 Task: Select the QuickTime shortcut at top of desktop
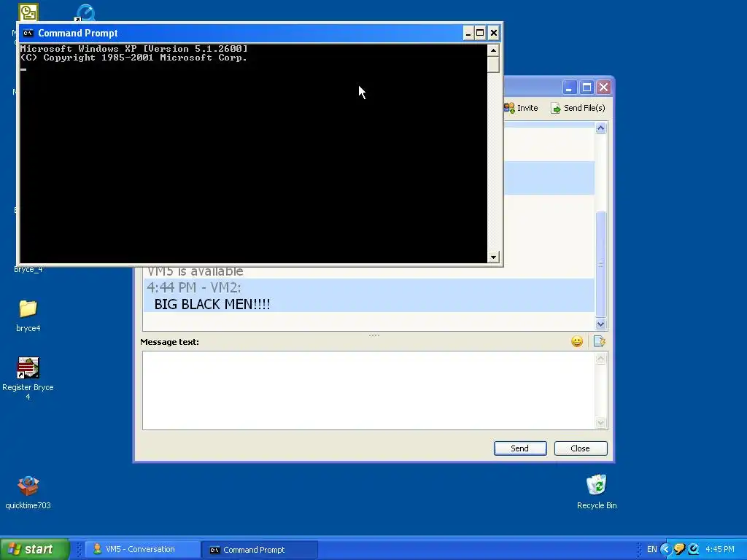click(85, 13)
